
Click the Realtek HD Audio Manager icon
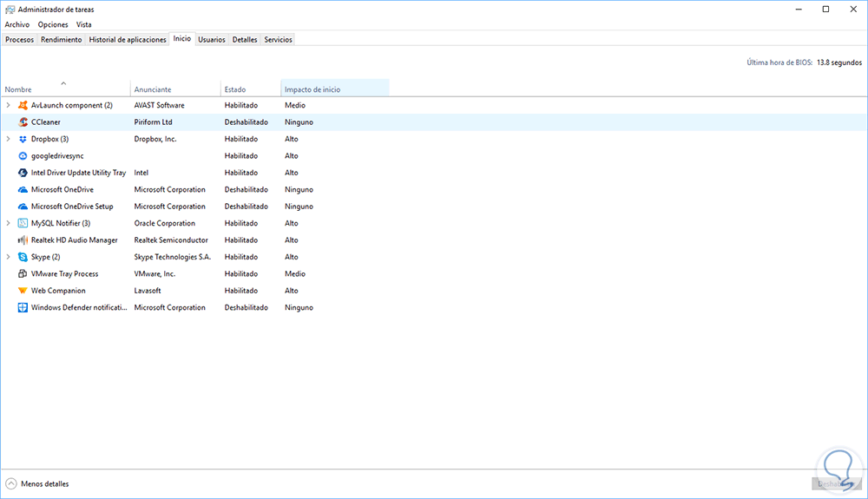point(23,240)
